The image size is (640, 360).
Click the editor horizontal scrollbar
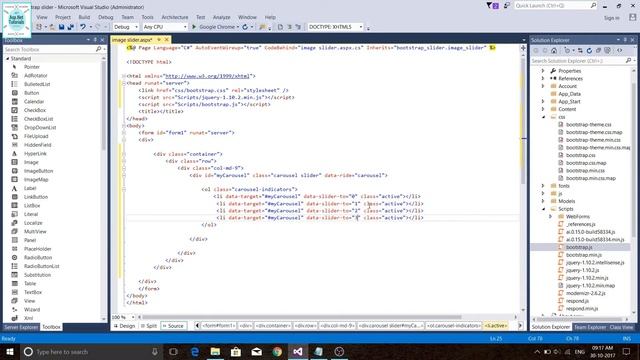coord(302,317)
